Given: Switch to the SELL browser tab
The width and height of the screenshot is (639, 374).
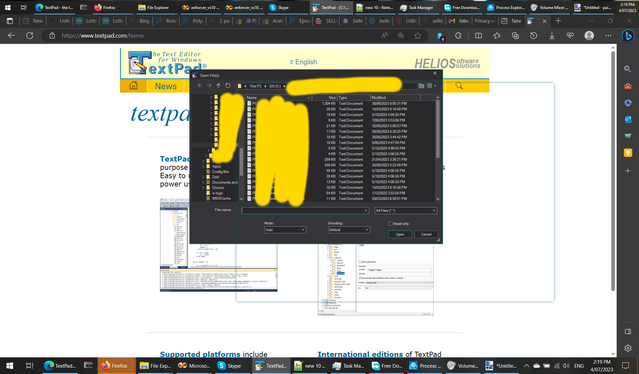Looking at the screenshot, I should [326, 21].
